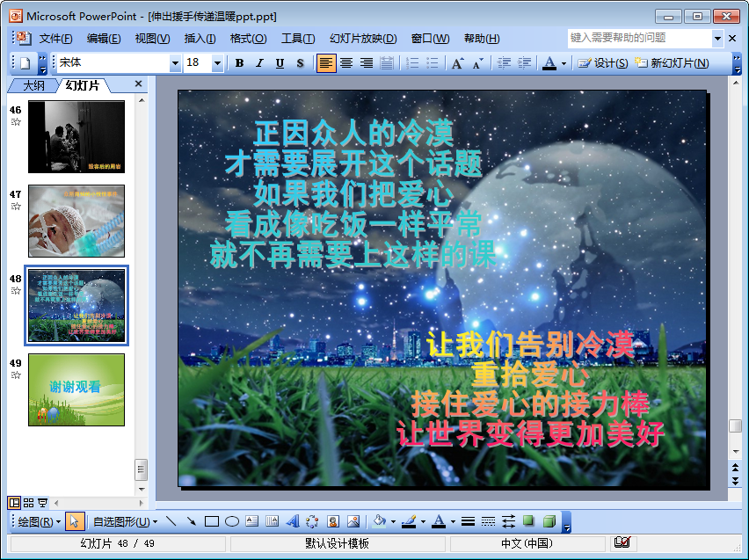This screenshot has height=560, width=749.
Task: Open the 编辑(E) menu
Action: 104,39
